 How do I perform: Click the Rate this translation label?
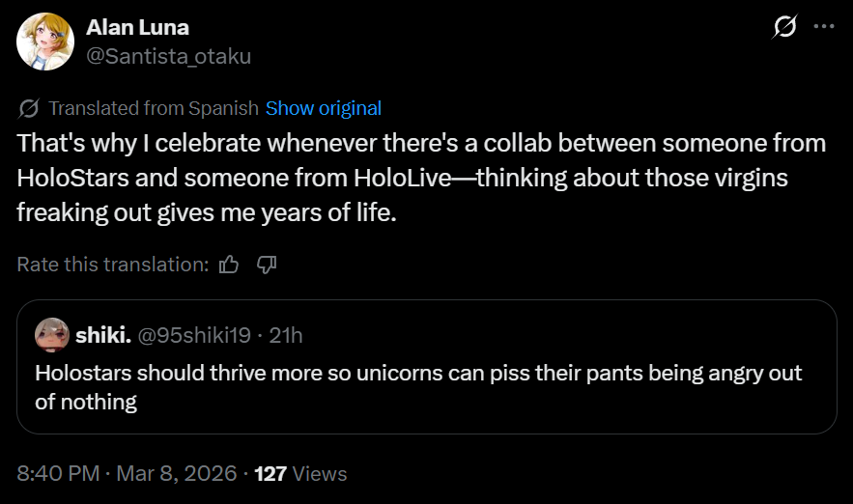click(112, 264)
